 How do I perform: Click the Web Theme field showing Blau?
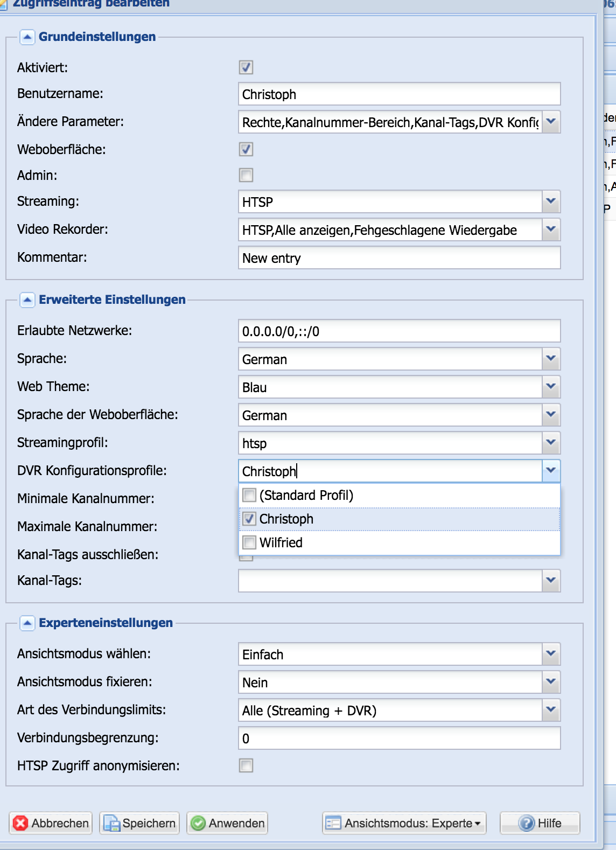[x=390, y=387]
